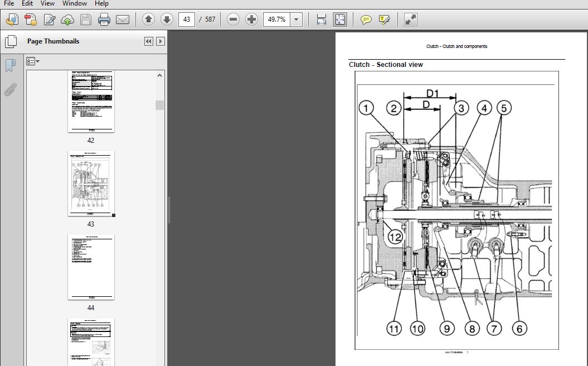This screenshot has height=366, width=588.
Task: Collapse the Page Thumbnails panel
Action: (148, 41)
